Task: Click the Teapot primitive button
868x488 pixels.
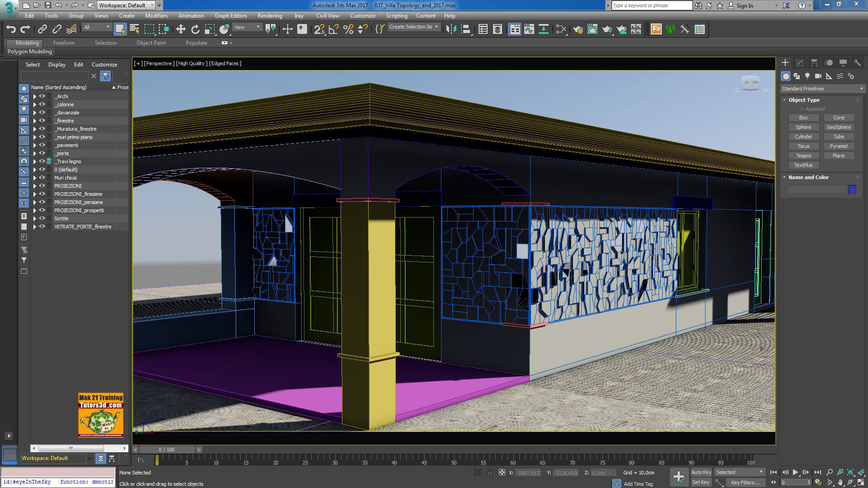Action: coord(803,156)
